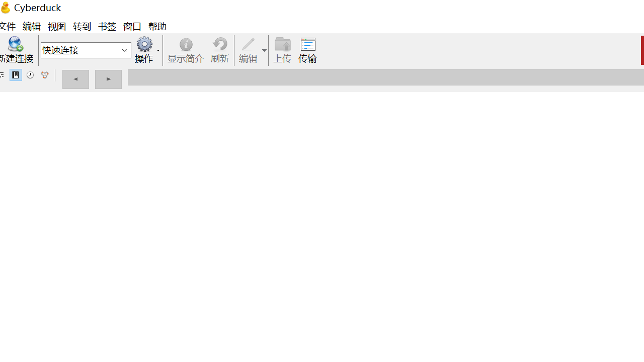This screenshot has width=644, height=362.
Task: Click the 新建连接 globe icon
Action: 15,45
